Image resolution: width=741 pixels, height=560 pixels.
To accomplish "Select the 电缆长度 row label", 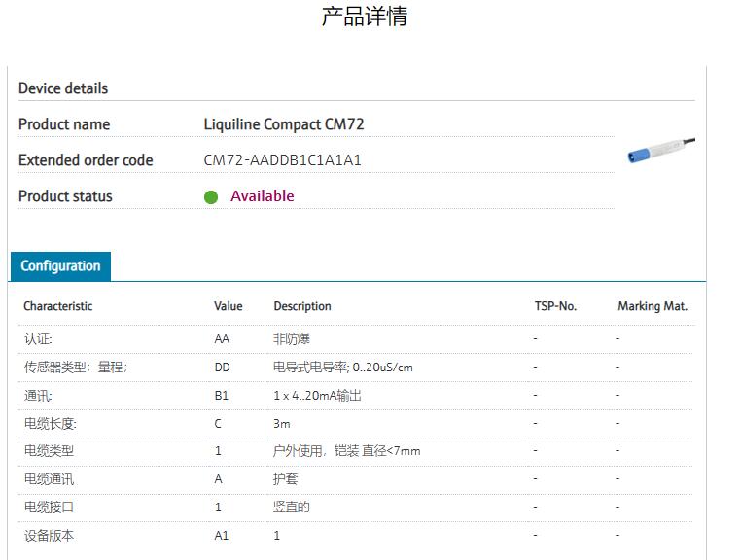I will pyautogui.click(x=51, y=424).
